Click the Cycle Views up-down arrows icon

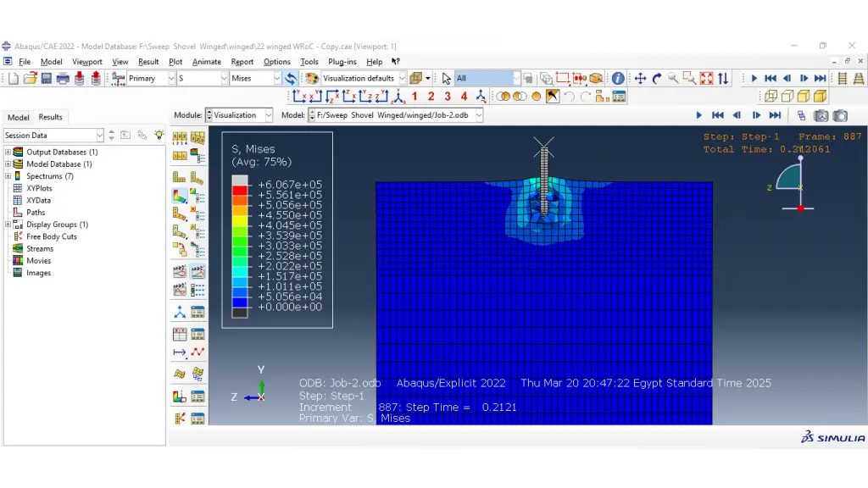click(x=723, y=79)
